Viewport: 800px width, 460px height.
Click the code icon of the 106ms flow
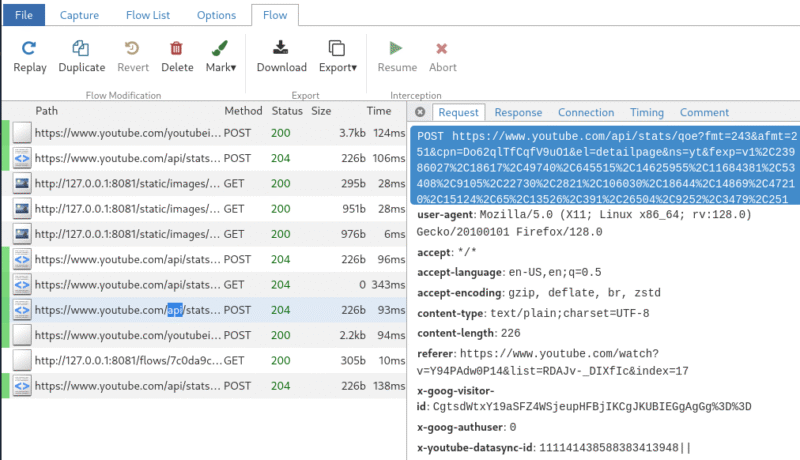coord(22,158)
